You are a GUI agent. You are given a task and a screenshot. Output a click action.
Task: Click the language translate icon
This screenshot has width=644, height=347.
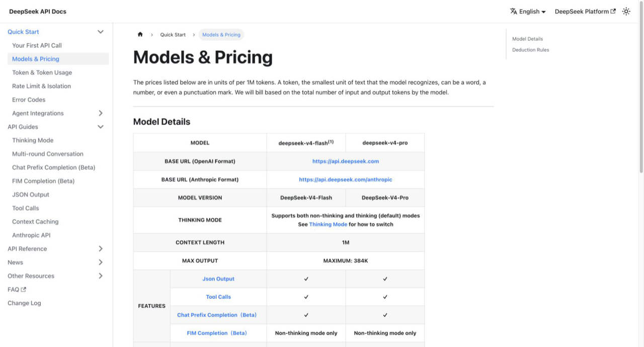click(514, 11)
